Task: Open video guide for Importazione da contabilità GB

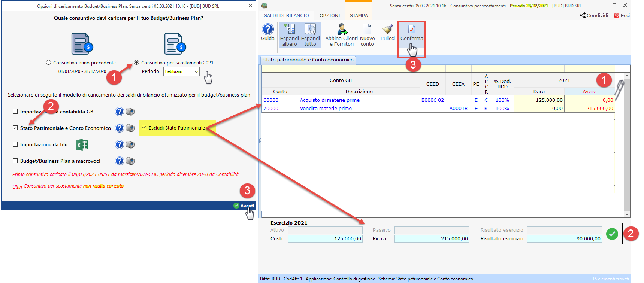Action: (x=130, y=112)
